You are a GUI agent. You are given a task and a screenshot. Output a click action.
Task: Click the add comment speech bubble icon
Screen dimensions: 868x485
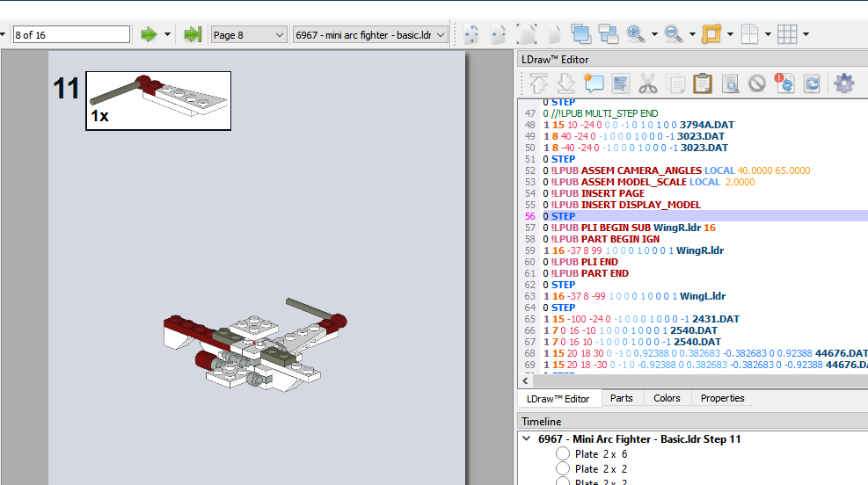[594, 83]
